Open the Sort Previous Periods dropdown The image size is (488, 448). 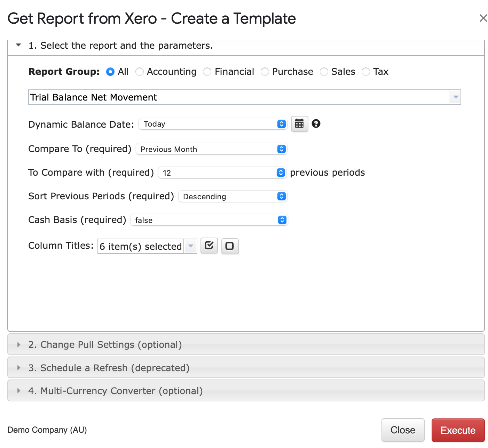tap(233, 197)
